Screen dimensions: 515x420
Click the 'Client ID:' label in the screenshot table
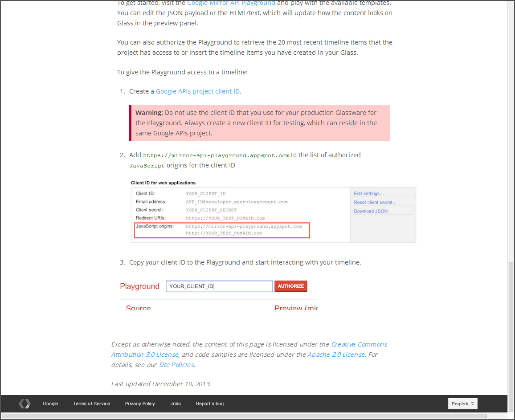[x=145, y=193]
